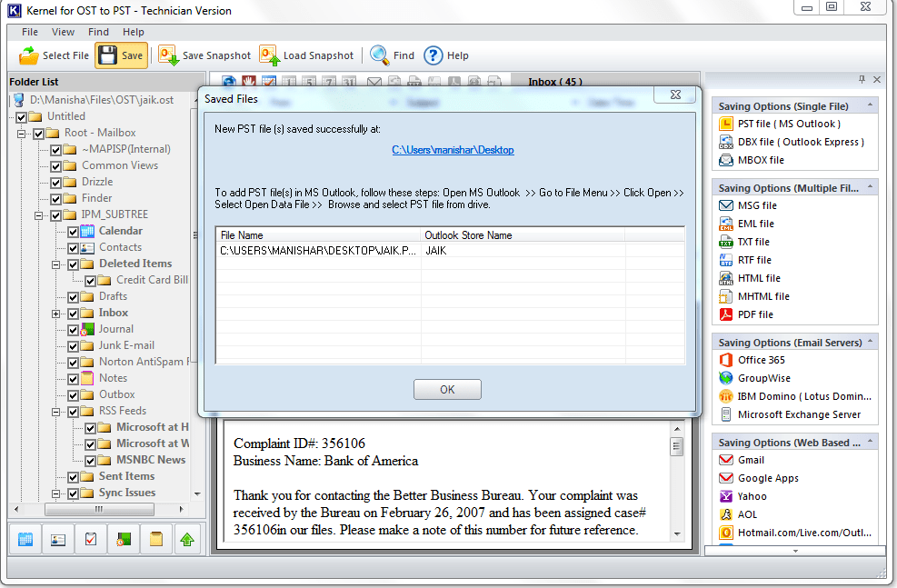Collapse the IPM_SUBTREE tree node
Viewport: 897px width, 588px height.
38,215
